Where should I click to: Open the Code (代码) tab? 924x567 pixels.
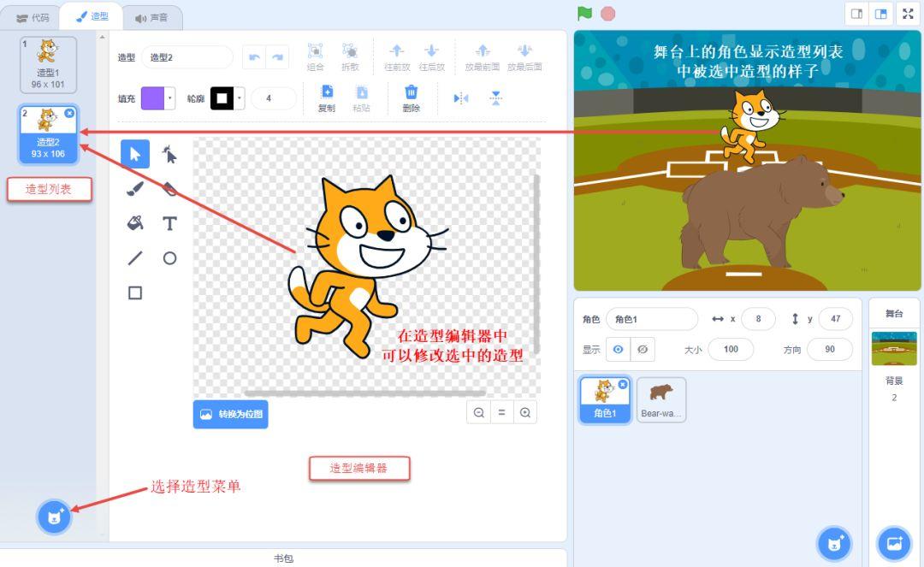(33, 18)
